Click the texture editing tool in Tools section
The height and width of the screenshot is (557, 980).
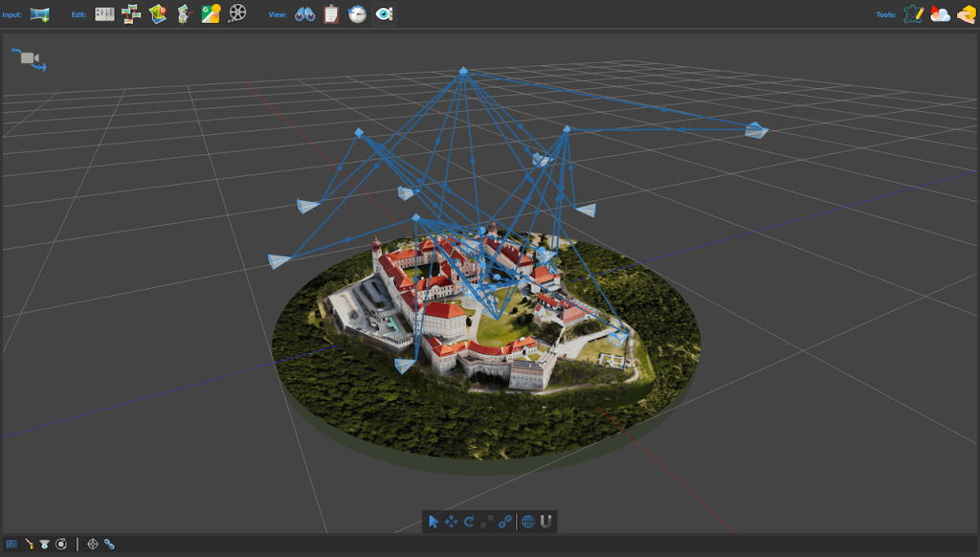[x=912, y=13]
